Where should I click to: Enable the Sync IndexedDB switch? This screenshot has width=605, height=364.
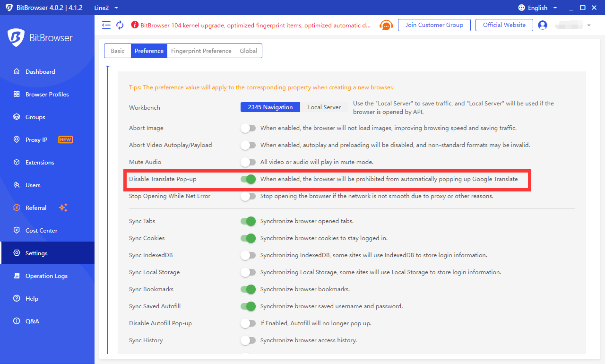tap(248, 255)
